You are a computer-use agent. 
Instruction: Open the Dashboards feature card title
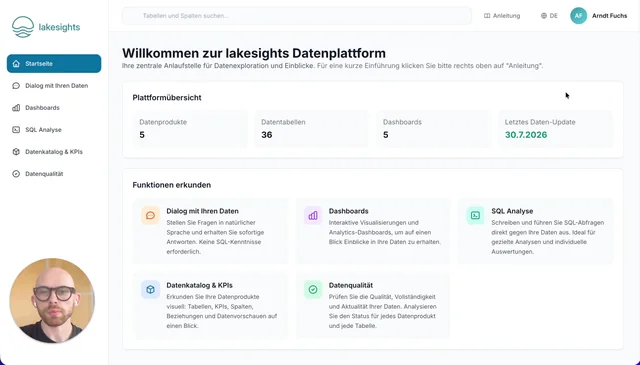(349, 211)
